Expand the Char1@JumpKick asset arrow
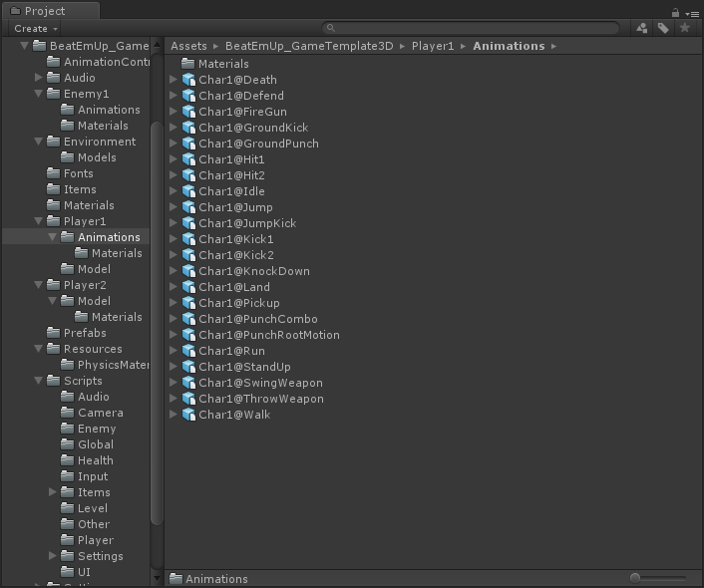Image resolution: width=704 pixels, height=588 pixels. pyautogui.click(x=174, y=223)
